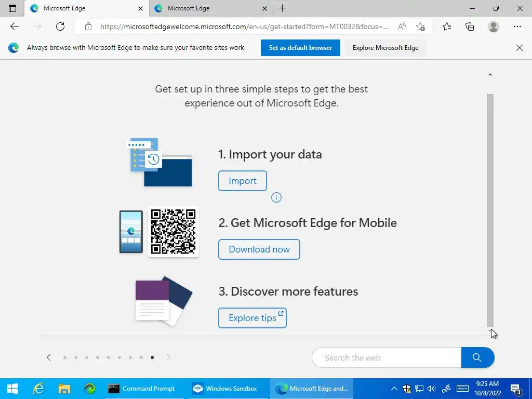Image resolution: width=532 pixels, height=399 pixels.
Task: Open the Favorites list icon
Action: tap(447, 26)
